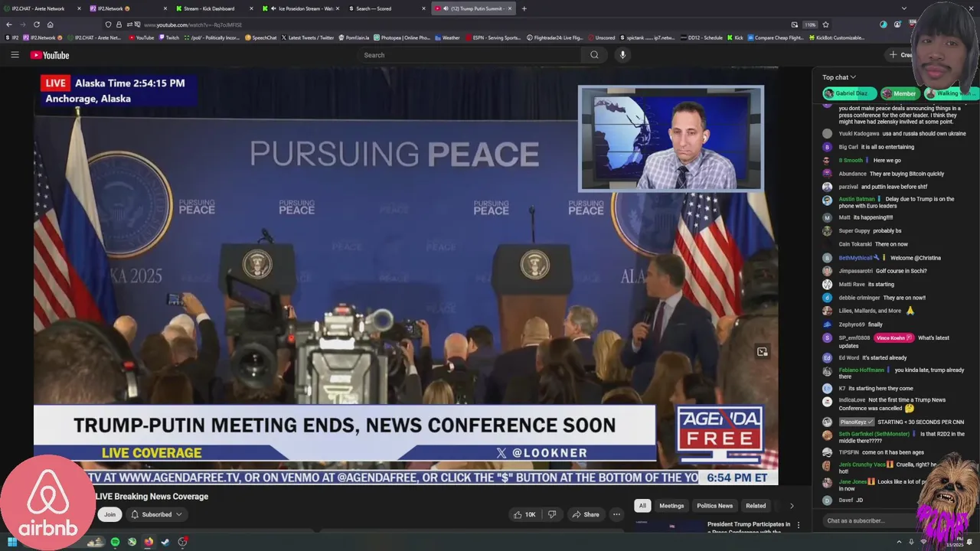Image resolution: width=980 pixels, height=551 pixels.
Task: Open the Latest Tweets / Twitter bookmark
Action: coord(308,37)
